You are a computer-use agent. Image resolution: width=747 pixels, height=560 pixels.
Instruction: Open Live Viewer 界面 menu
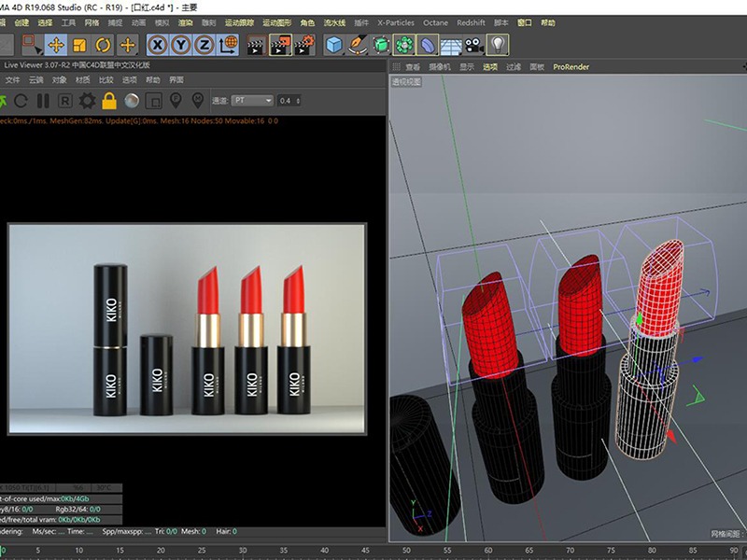coord(176,79)
